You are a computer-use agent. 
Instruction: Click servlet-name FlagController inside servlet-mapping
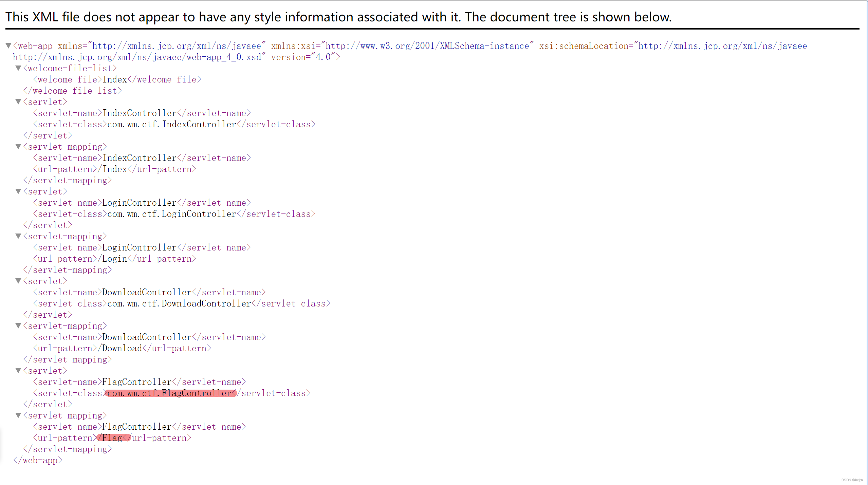point(137,427)
